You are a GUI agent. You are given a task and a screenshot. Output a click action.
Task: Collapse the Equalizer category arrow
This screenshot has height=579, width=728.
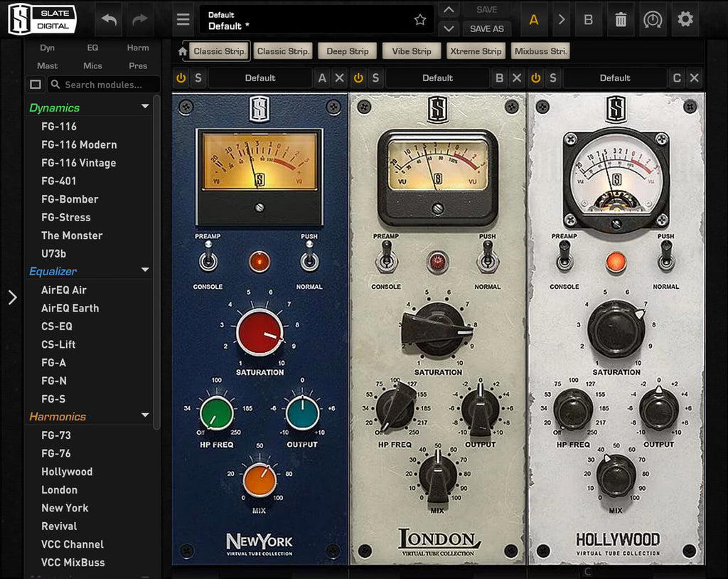(145, 270)
